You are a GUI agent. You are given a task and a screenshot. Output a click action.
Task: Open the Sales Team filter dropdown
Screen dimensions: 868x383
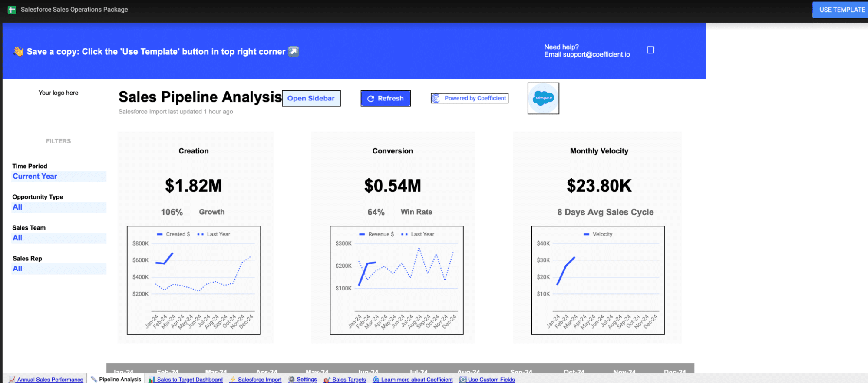[59, 238]
